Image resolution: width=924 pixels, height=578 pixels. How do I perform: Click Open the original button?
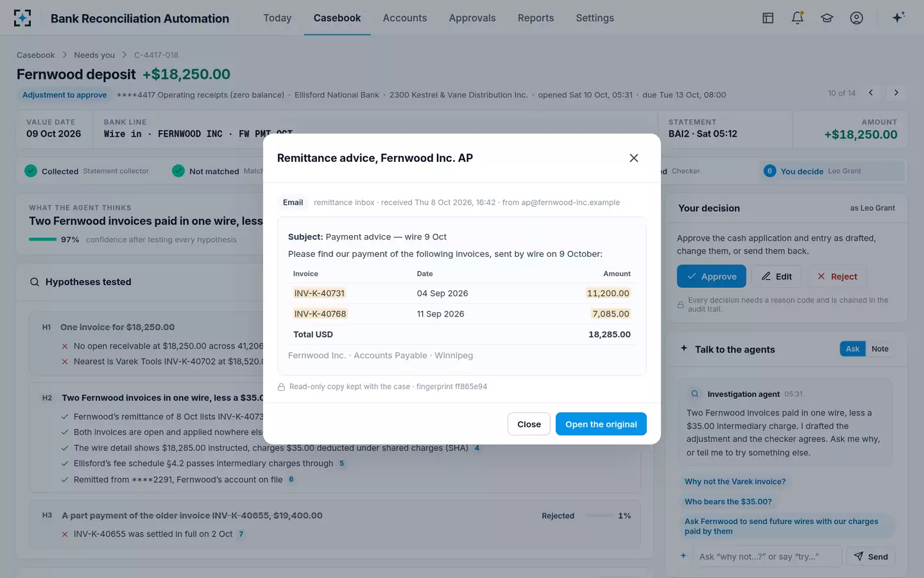pos(601,424)
